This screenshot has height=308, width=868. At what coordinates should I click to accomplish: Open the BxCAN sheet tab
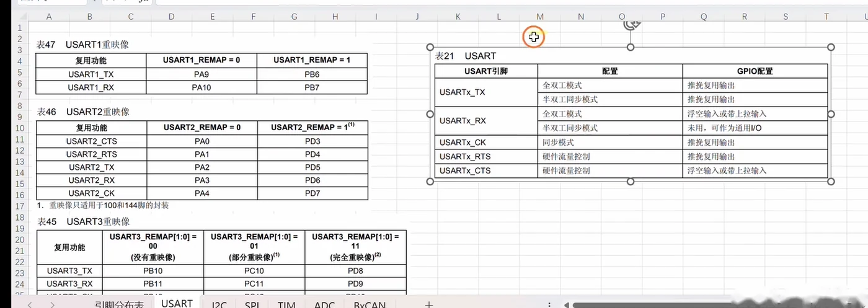[370, 304]
